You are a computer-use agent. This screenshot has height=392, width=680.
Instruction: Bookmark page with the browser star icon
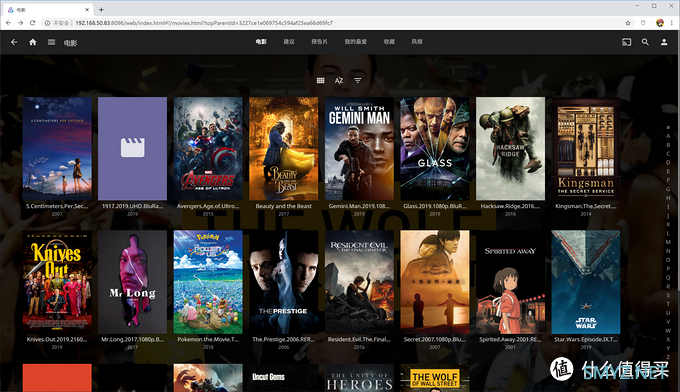[x=628, y=23]
